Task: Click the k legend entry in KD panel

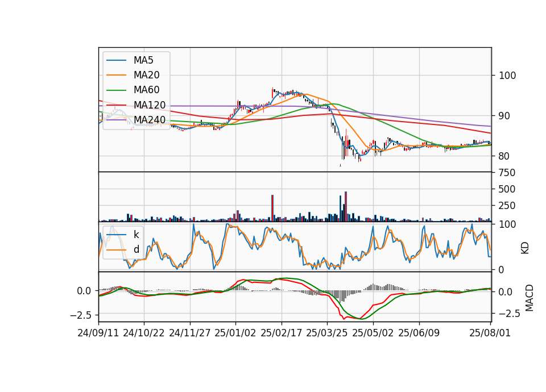Action: coord(123,235)
